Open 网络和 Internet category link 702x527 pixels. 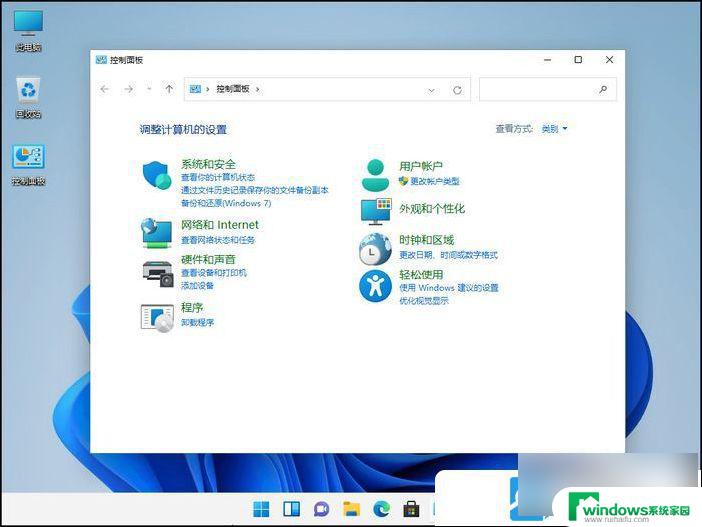[220, 225]
